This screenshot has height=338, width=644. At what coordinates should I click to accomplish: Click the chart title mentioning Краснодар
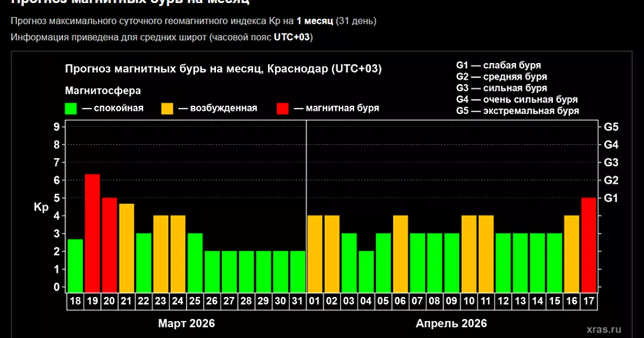pyautogui.click(x=223, y=70)
